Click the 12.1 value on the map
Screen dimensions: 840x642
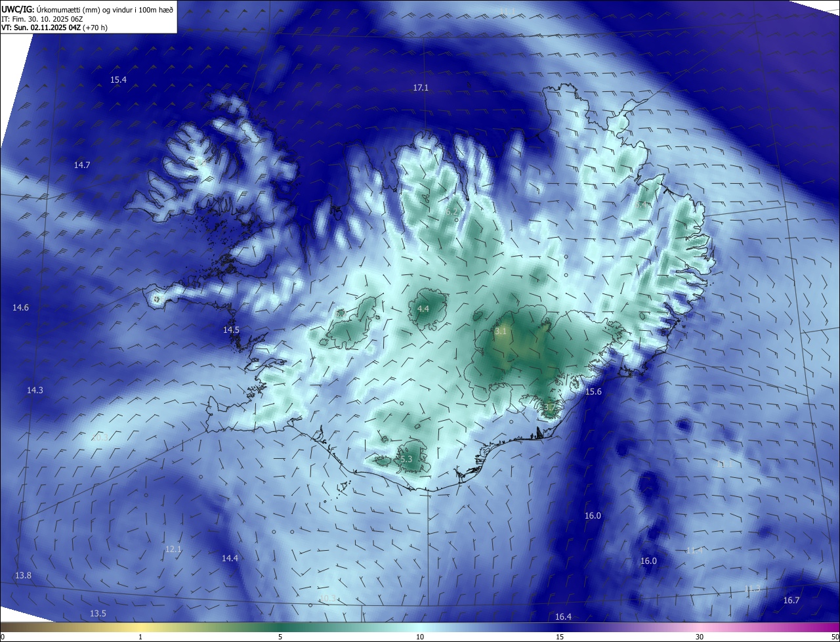[173, 549]
